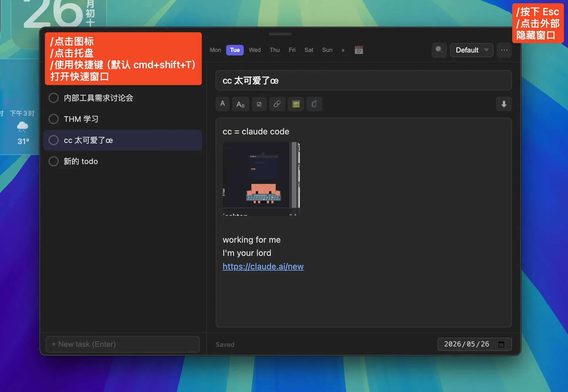Switch to the Fri day tab
568x392 pixels.
[292, 50]
